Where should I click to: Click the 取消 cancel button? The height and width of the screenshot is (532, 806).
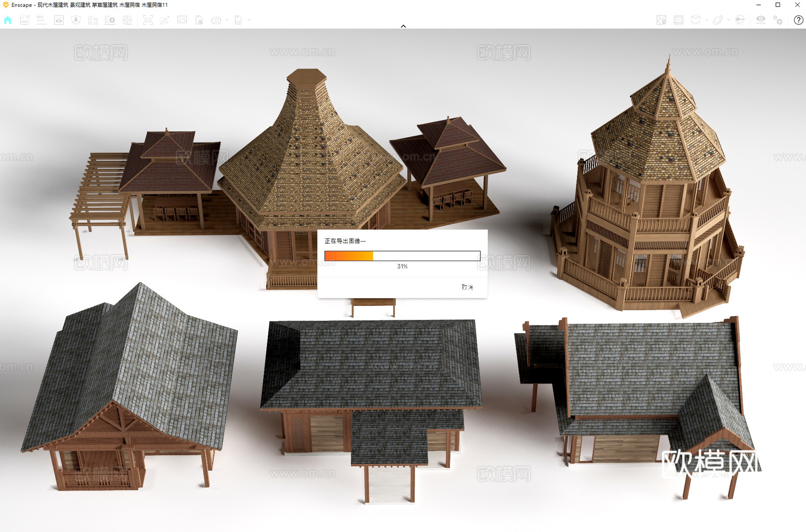tap(467, 287)
